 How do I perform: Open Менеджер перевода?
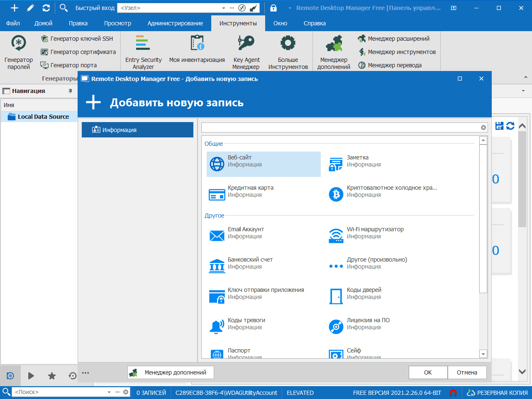point(390,65)
